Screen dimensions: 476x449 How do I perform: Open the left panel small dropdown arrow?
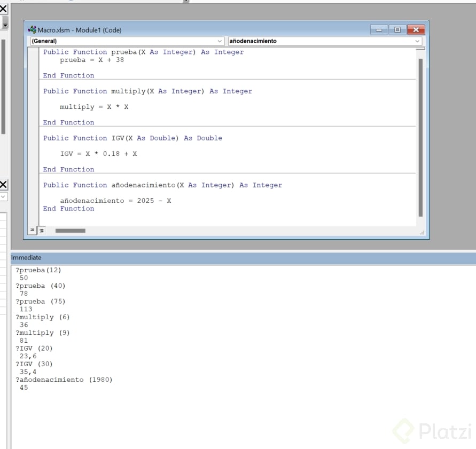3,196
